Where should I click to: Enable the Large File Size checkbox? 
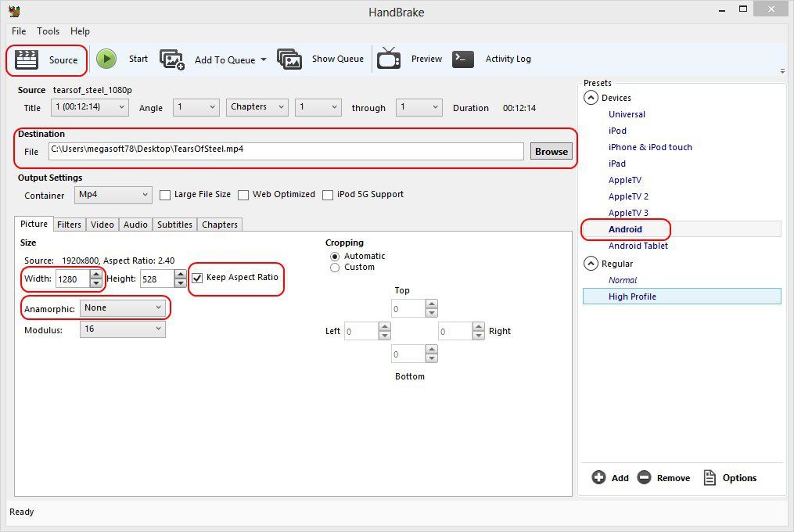[x=165, y=195]
